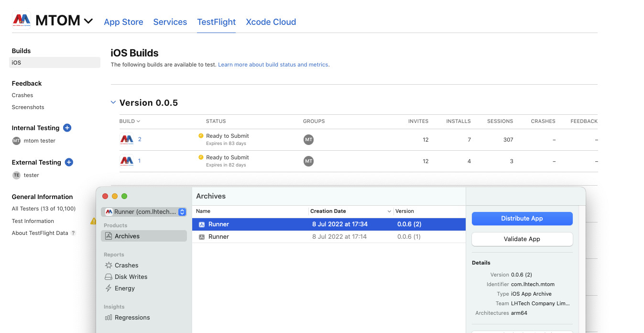Select Archives in the Organizer sidebar
The width and height of the screenshot is (644, 333).
(x=127, y=236)
